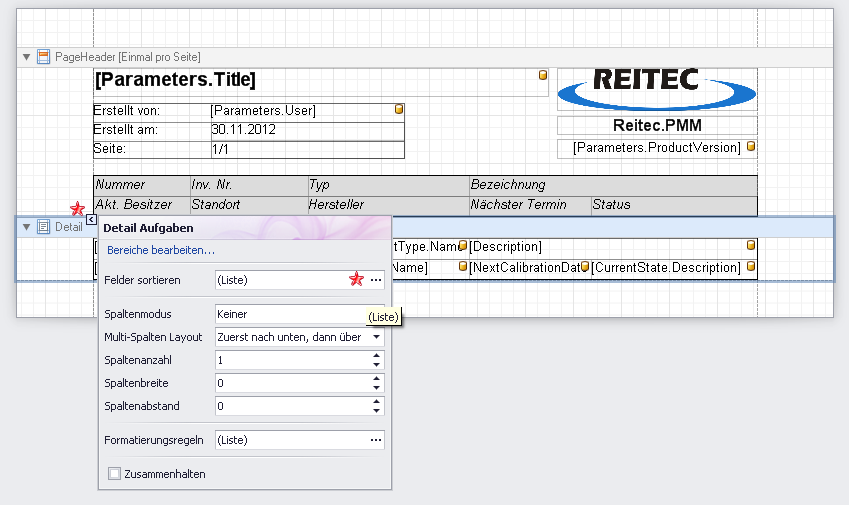Click the binding icon on CurrentState.Description
The height and width of the screenshot is (505, 849).
[750, 266]
